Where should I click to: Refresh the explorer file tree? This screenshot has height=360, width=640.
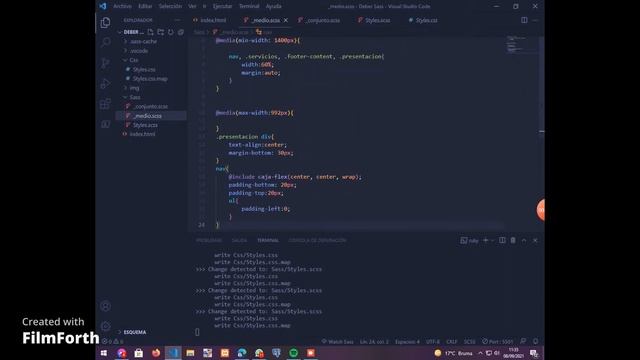click(x=171, y=32)
